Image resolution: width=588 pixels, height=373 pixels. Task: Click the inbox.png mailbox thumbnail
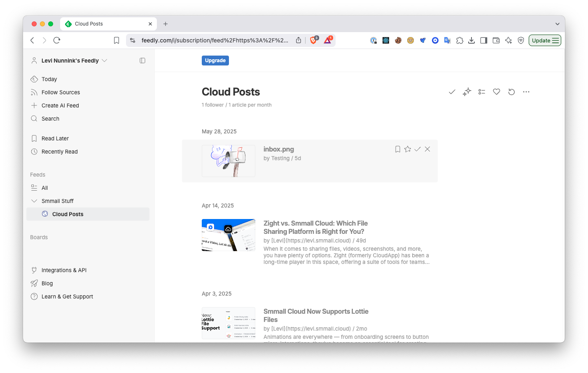pos(229,161)
